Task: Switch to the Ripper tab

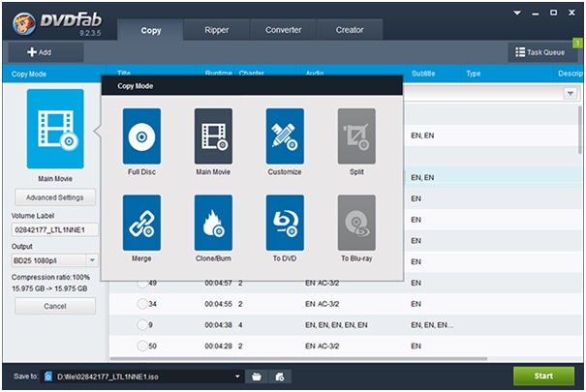Action: click(x=217, y=30)
